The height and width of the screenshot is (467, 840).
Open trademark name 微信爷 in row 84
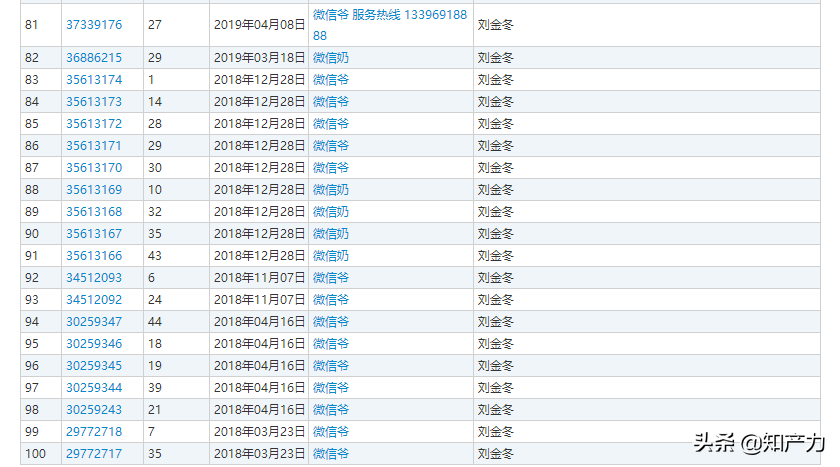(x=331, y=102)
